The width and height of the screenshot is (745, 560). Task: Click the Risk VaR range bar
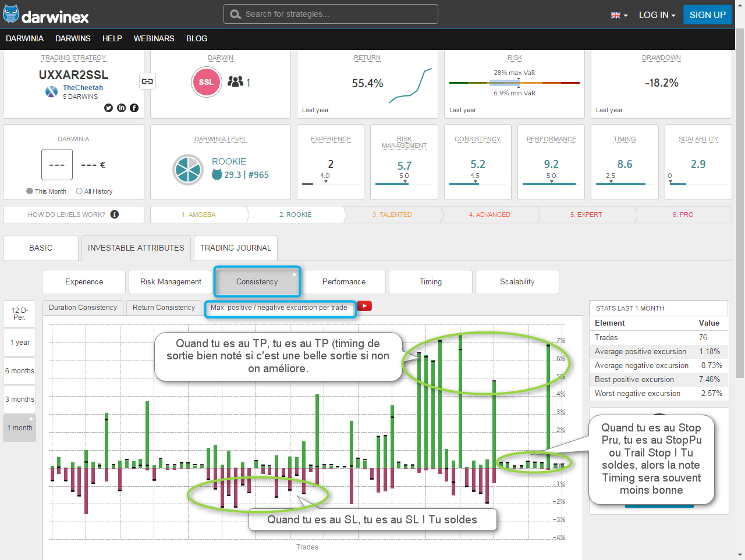[x=514, y=83]
